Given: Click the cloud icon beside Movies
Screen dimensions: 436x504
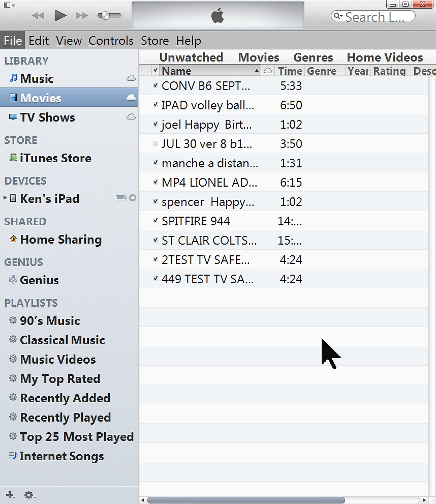Looking at the screenshot, I should [x=131, y=98].
